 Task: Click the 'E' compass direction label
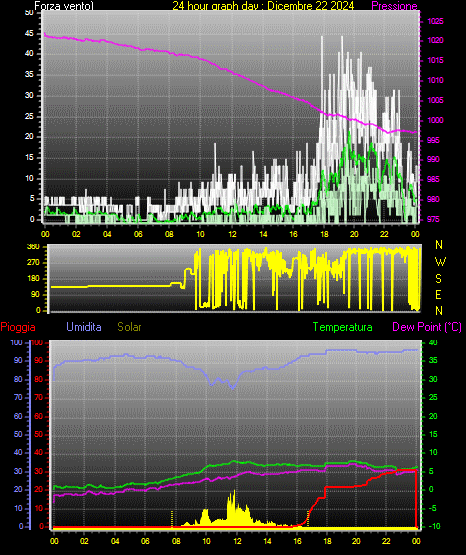pos(438,294)
